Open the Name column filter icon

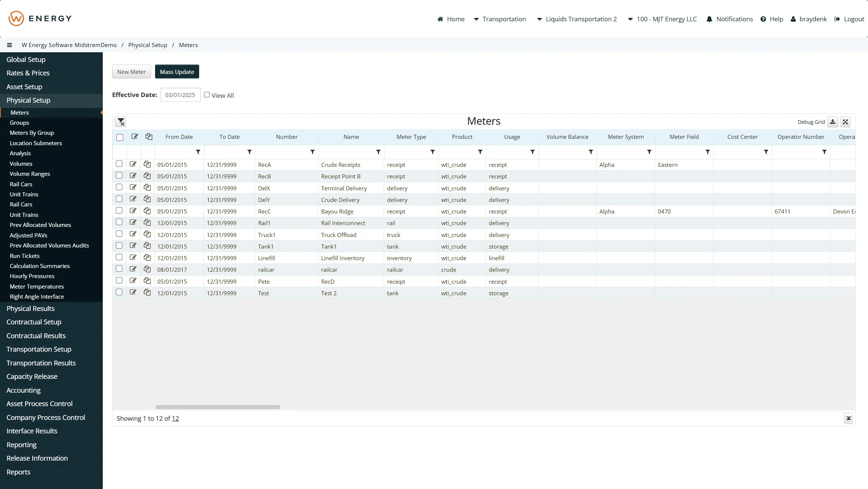tap(378, 152)
